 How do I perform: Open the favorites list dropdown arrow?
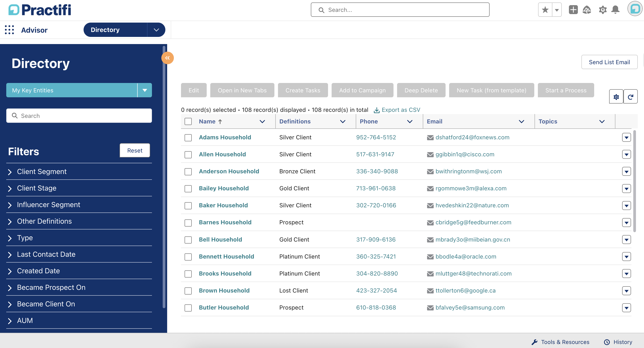[x=557, y=10]
